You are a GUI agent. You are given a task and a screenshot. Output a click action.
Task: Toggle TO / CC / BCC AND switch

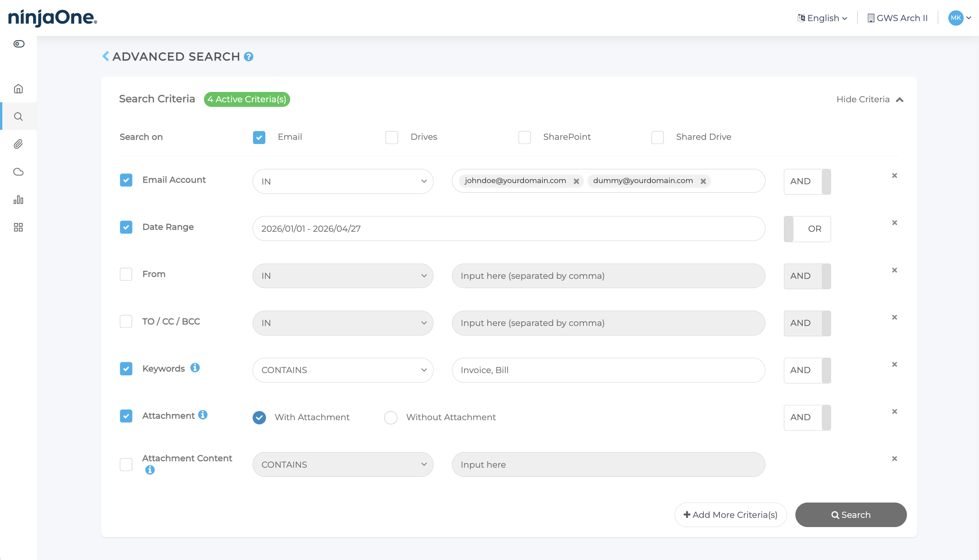pyautogui.click(x=807, y=323)
